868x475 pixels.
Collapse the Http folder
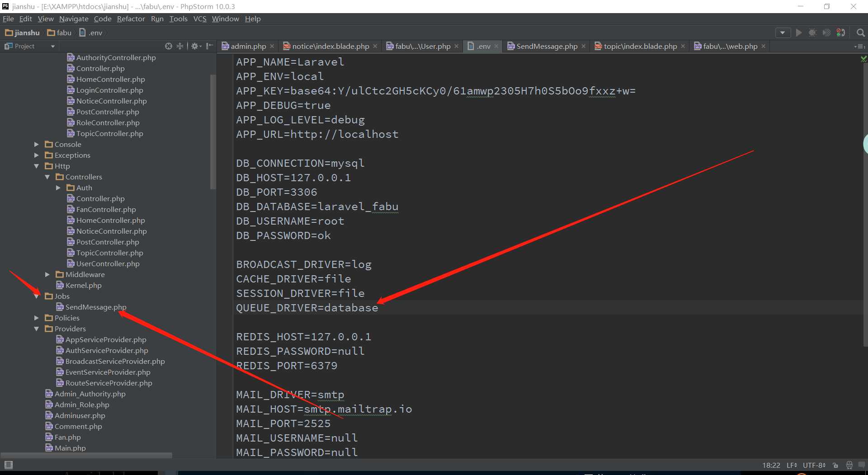37,166
